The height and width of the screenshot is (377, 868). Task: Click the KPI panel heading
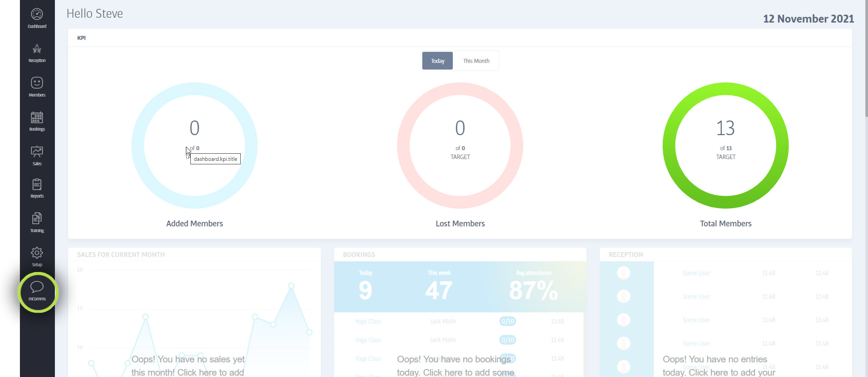tap(81, 38)
